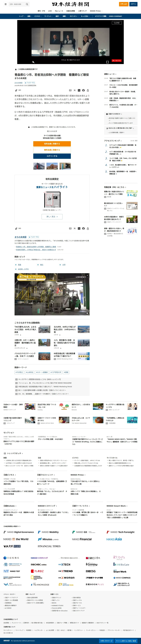Follow the 大学 topic with plus icon
This screenshot has height=644, width=141.
tap(60, 265)
